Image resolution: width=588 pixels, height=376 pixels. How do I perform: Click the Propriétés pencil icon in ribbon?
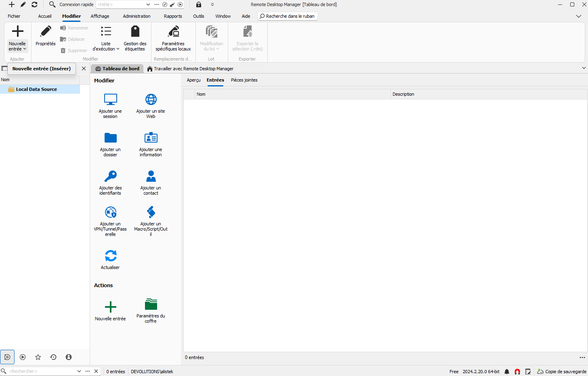pos(46,32)
